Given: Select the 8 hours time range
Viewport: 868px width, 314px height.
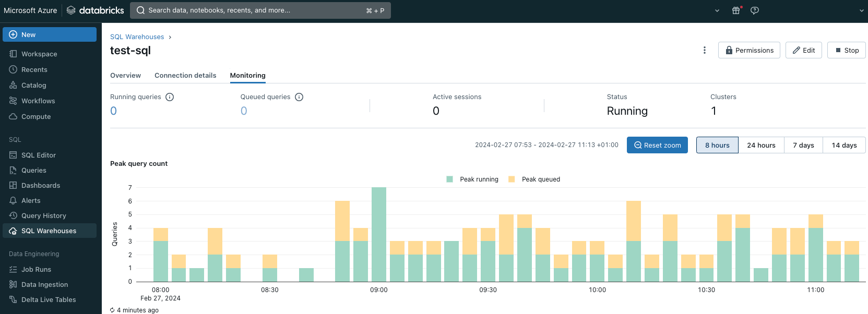Looking at the screenshot, I should (x=717, y=145).
